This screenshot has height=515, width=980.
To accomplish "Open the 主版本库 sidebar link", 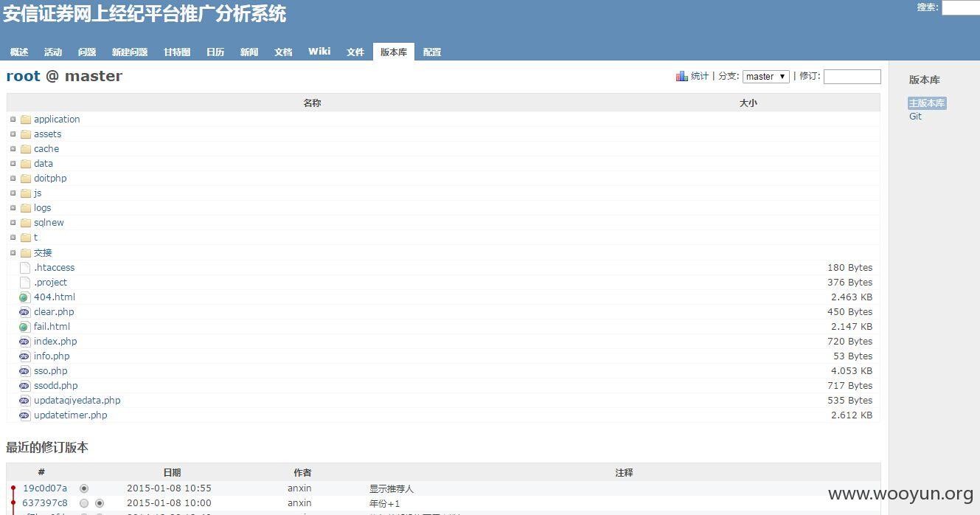I will click(x=927, y=103).
